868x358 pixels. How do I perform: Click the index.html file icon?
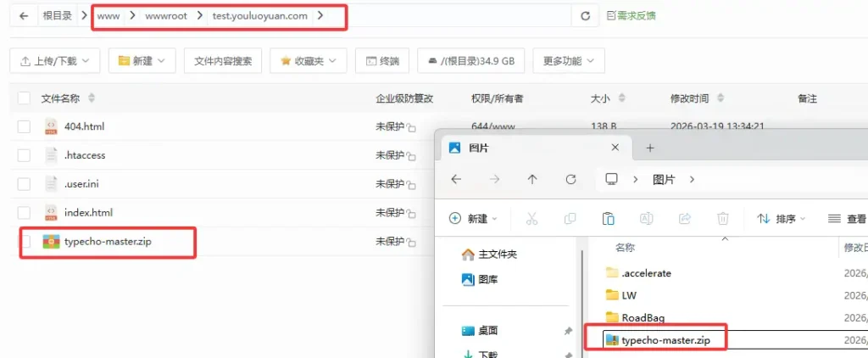[51, 212]
